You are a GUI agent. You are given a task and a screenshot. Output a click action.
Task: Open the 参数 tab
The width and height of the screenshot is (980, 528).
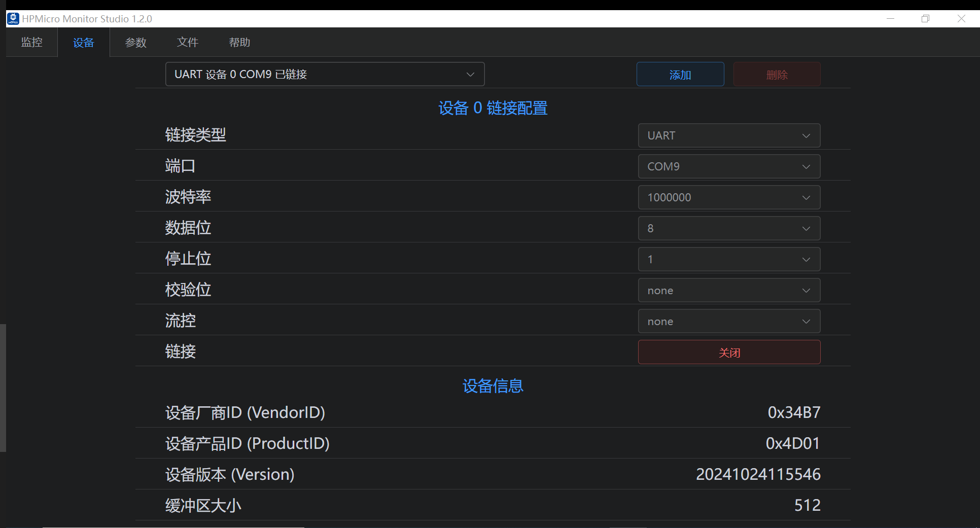(x=136, y=43)
